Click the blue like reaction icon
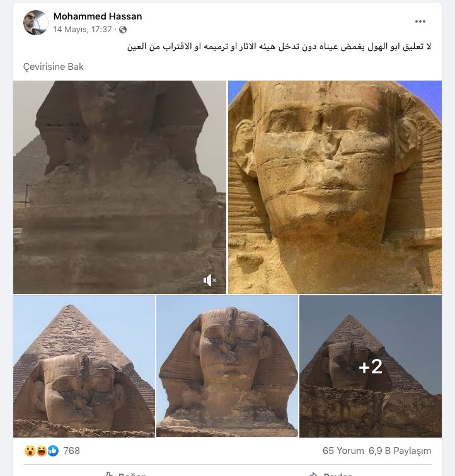The image size is (455, 476). (53, 451)
